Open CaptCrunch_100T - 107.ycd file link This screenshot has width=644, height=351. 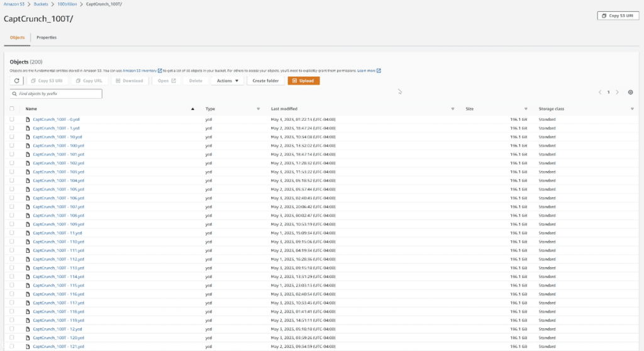pyautogui.click(x=58, y=207)
